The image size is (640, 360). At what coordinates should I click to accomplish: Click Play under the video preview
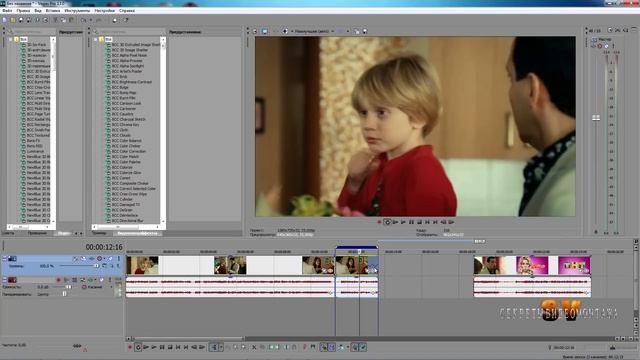[x=403, y=222]
